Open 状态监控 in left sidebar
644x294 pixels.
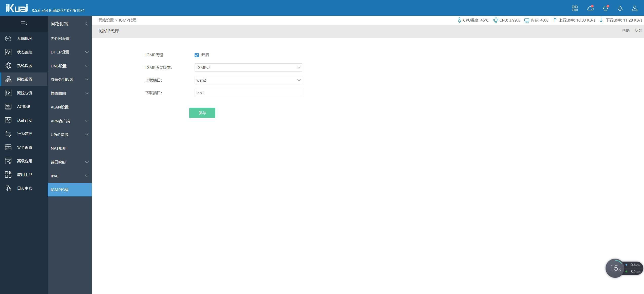click(x=24, y=52)
